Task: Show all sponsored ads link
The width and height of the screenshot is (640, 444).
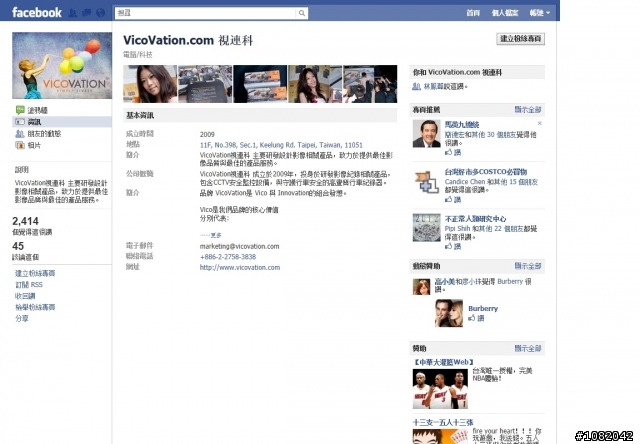Action: pos(528,349)
